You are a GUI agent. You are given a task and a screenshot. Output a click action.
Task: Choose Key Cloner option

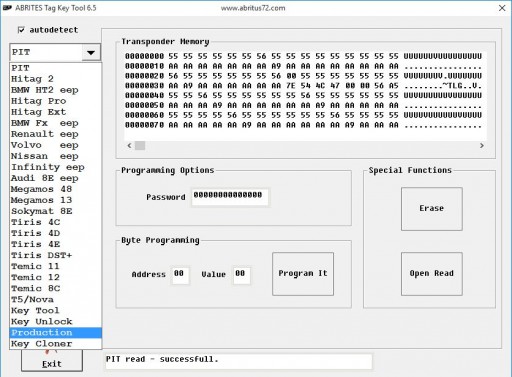click(x=55, y=343)
